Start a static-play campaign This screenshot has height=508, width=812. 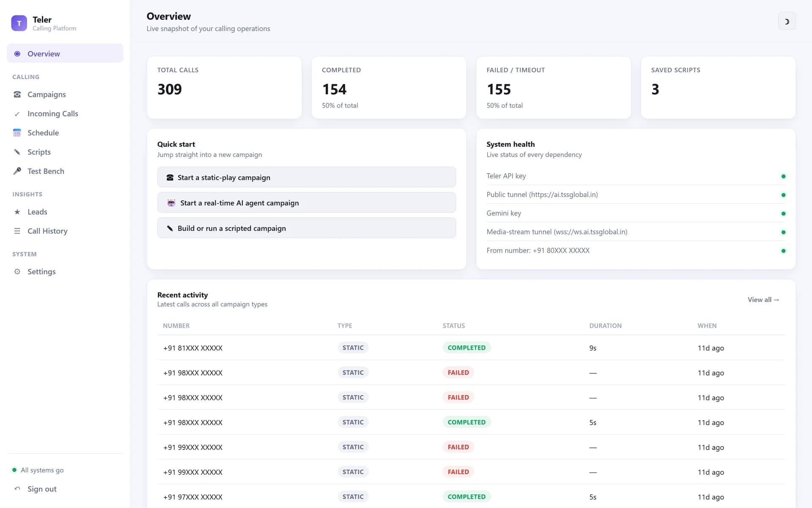307,177
